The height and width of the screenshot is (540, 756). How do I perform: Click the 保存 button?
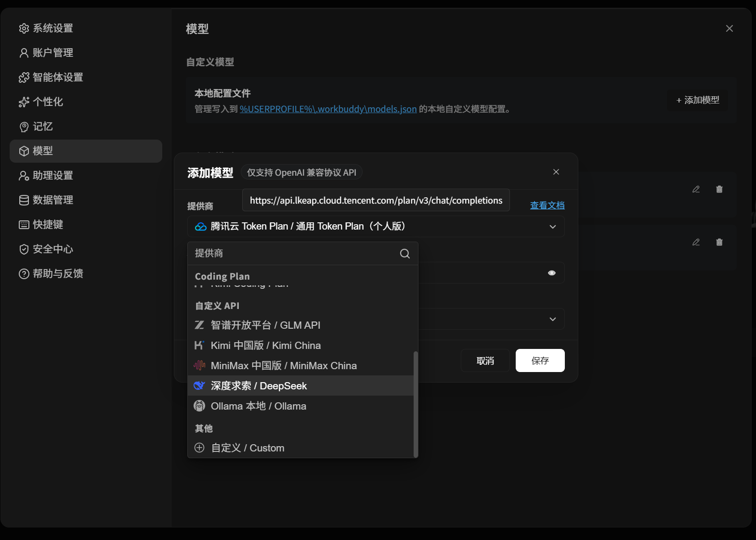point(540,360)
